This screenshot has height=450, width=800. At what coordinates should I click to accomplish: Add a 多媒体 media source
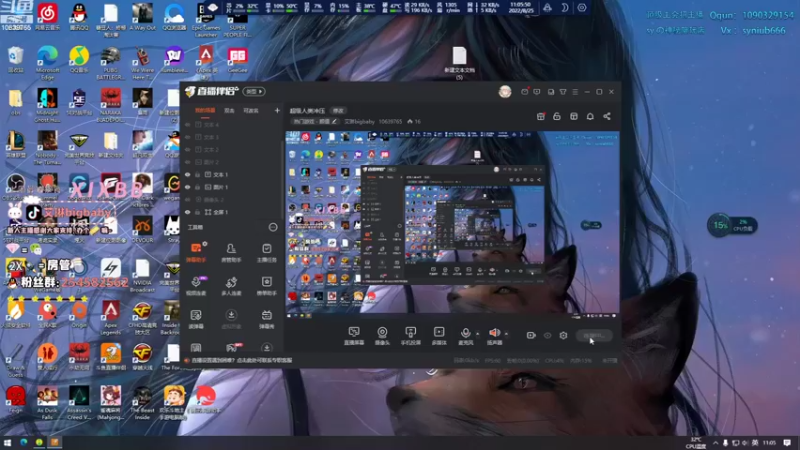(439, 336)
